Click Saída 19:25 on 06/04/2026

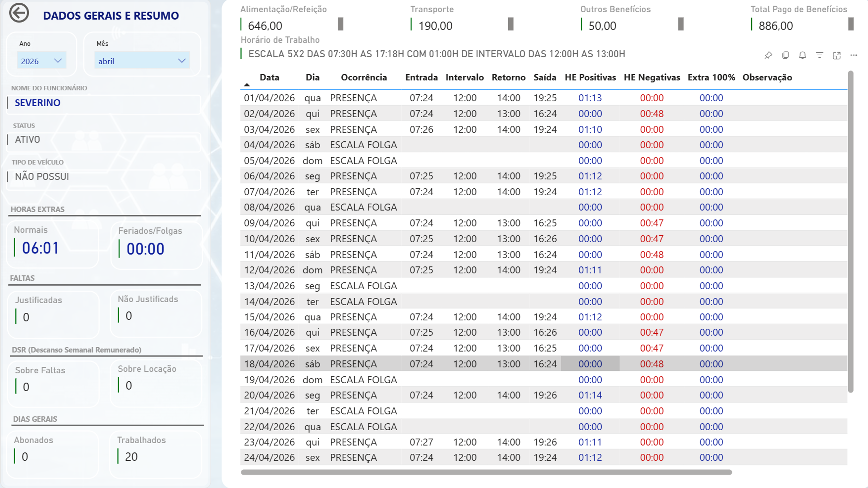pos(545,176)
